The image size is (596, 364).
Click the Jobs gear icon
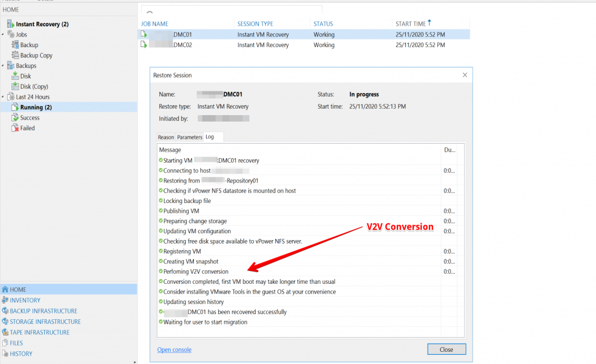click(x=10, y=34)
